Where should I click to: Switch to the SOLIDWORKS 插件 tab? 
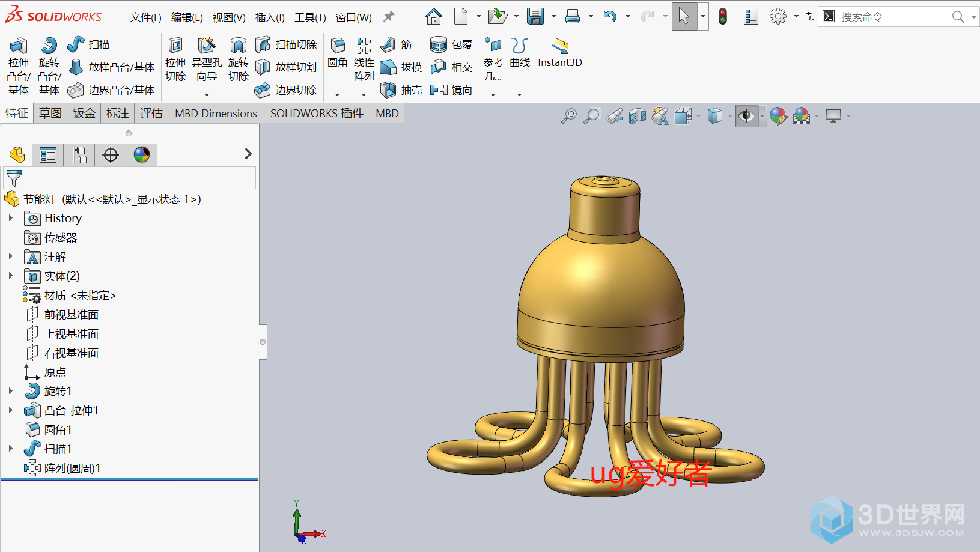click(317, 113)
